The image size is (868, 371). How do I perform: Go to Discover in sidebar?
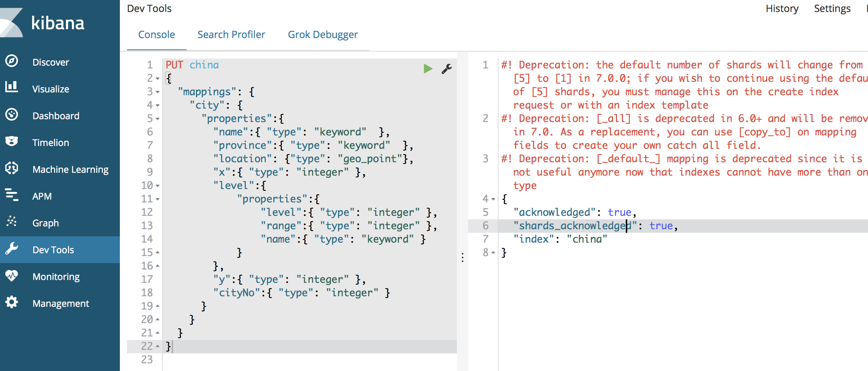[51, 62]
